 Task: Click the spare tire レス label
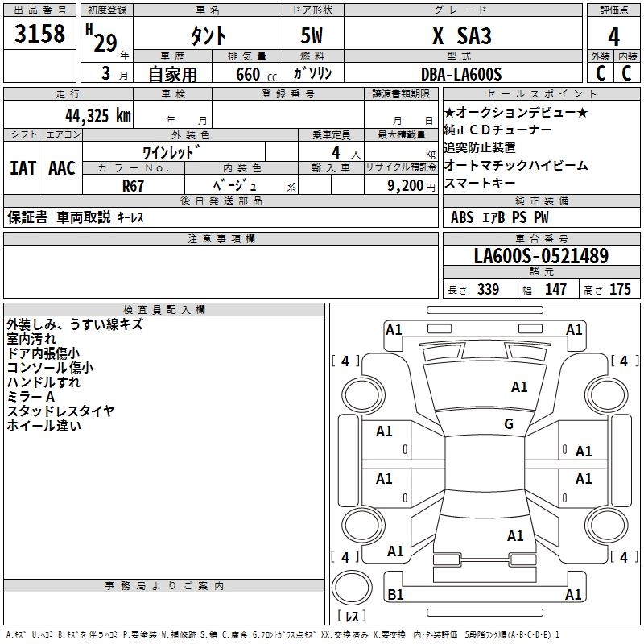352,616
